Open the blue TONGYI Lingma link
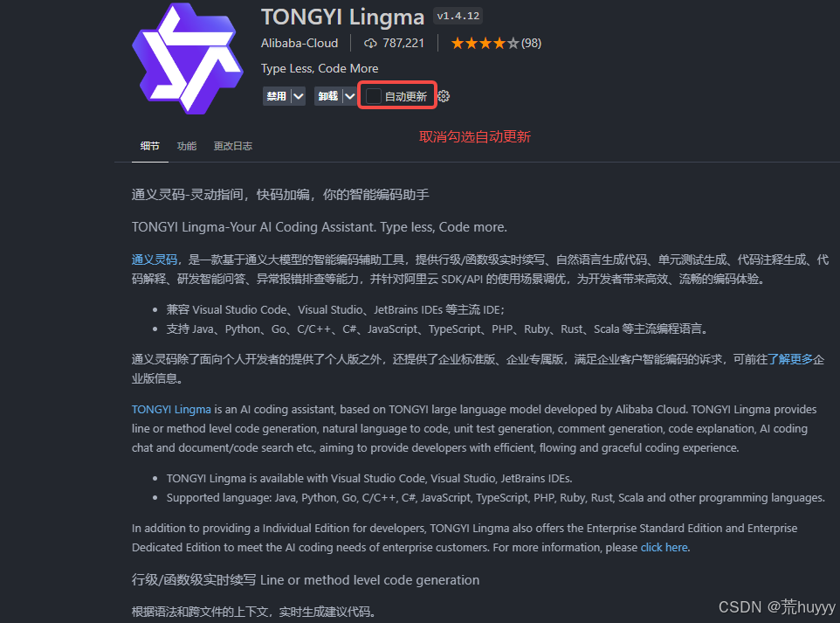This screenshot has width=840, height=623. (171, 410)
